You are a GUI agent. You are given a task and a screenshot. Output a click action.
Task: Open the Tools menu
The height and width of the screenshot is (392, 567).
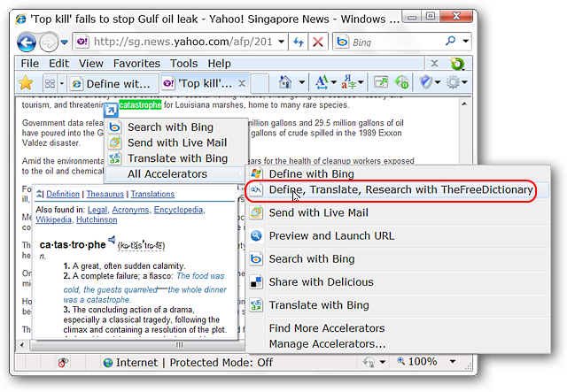point(183,64)
